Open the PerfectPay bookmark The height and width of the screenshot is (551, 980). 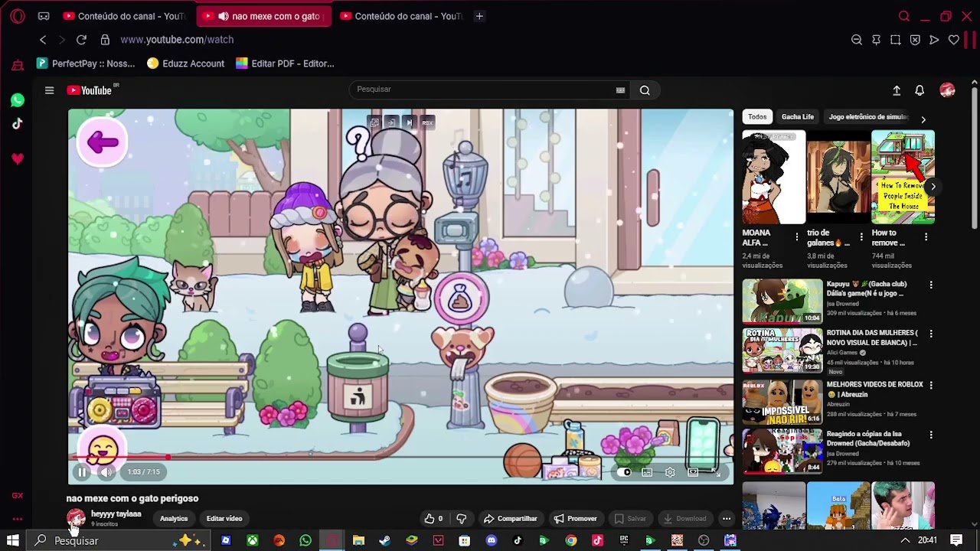(86, 64)
